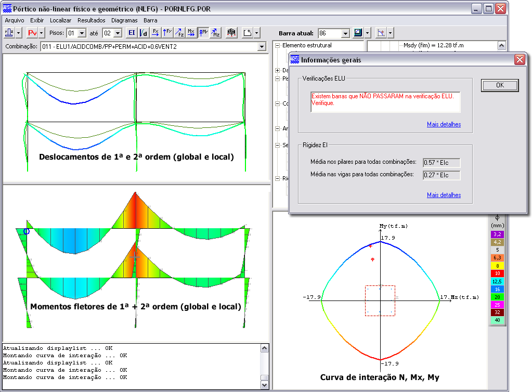Click the yz axis view icon

pos(9,33)
